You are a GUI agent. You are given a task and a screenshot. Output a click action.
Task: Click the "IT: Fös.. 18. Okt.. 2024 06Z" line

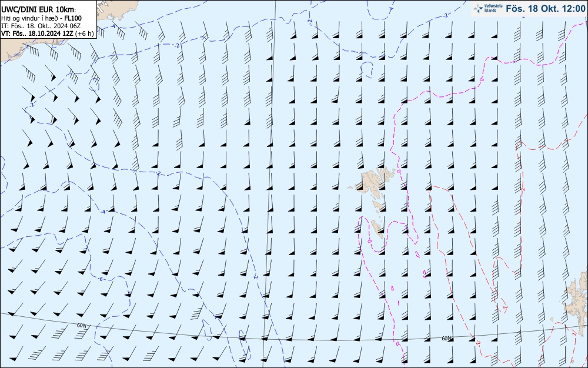[x=41, y=25]
